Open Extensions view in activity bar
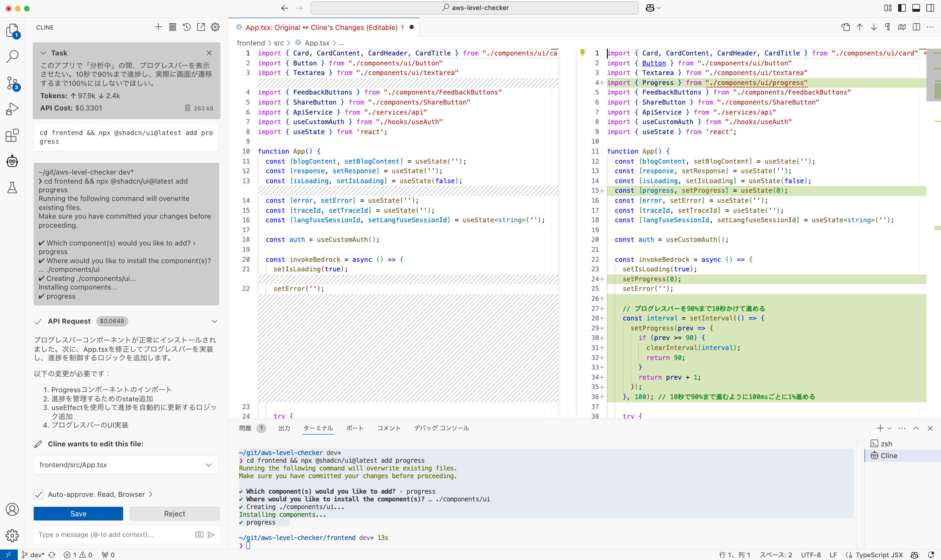 click(x=12, y=135)
